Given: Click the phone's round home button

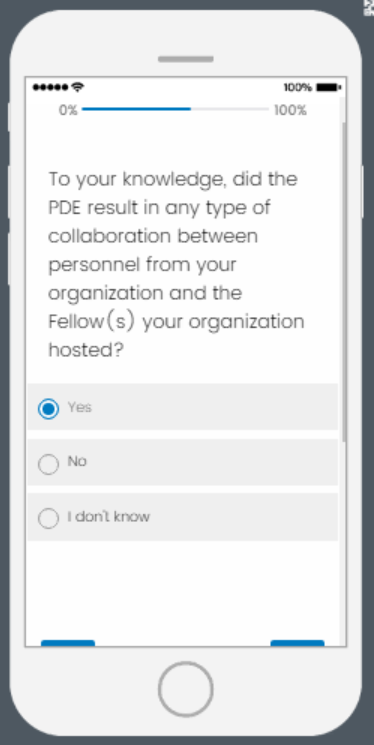Looking at the screenshot, I should point(185,688).
